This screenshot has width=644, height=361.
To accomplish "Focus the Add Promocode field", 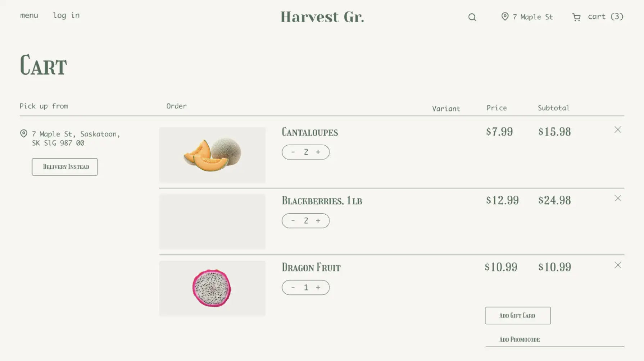I will pyautogui.click(x=555, y=339).
